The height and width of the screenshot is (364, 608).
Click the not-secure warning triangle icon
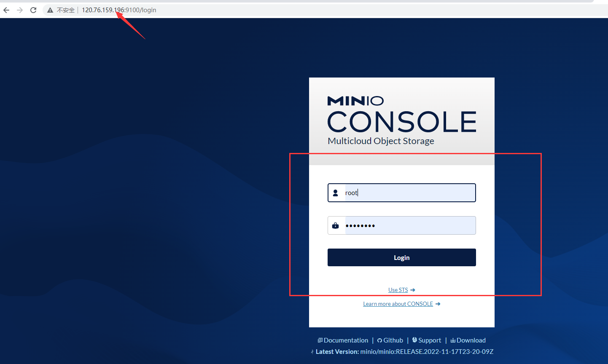(x=50, y=10)
